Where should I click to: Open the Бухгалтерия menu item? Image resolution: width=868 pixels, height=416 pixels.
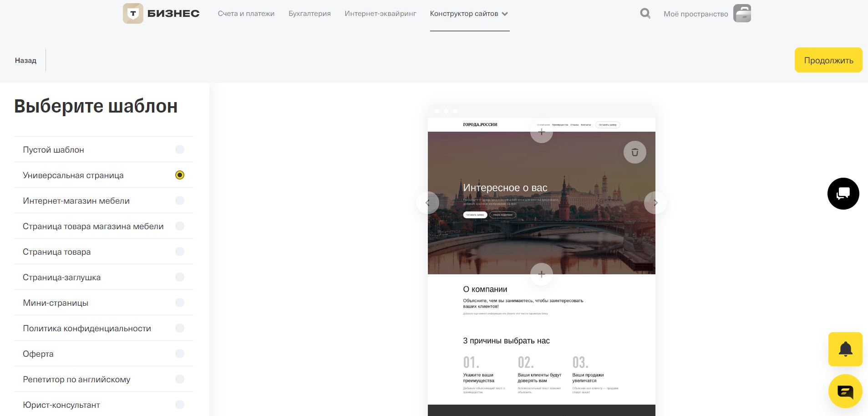coord(310,14)
